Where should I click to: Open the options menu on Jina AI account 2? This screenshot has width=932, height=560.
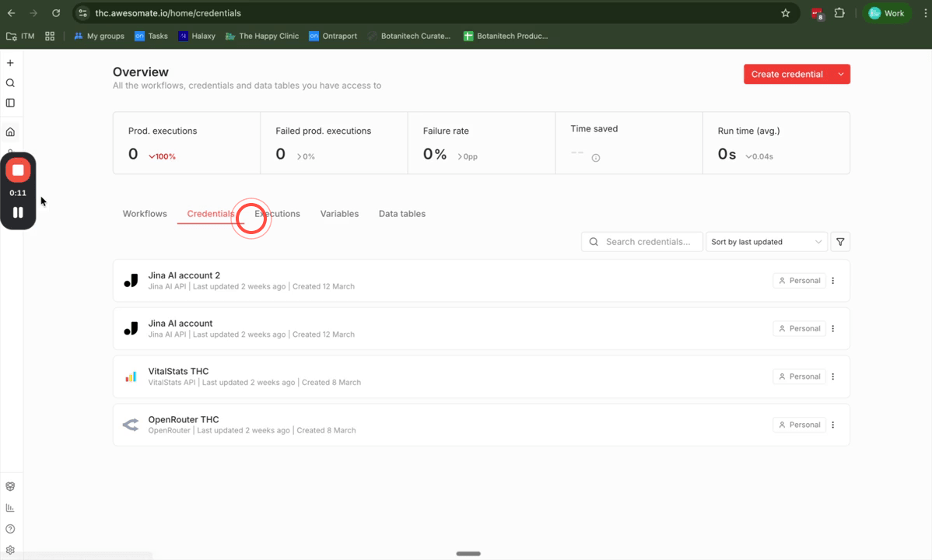point(832,280)
